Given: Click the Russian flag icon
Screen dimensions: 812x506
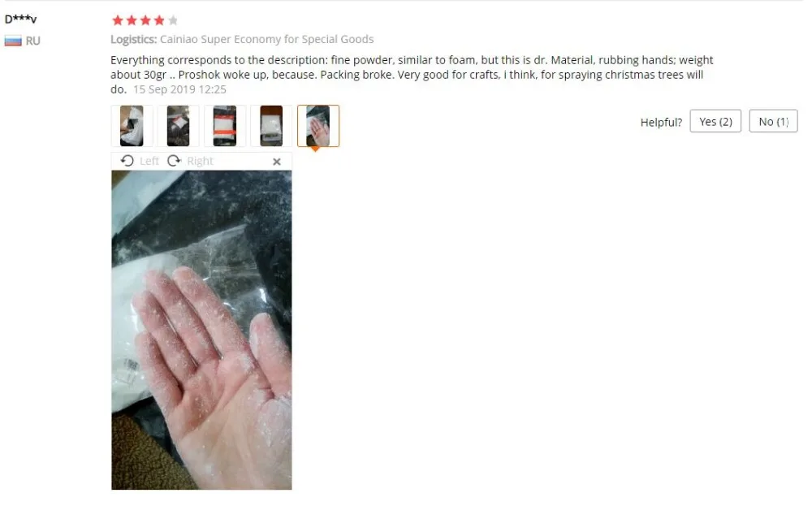Looking at the screenshot, I should click(x=13, y=41).
